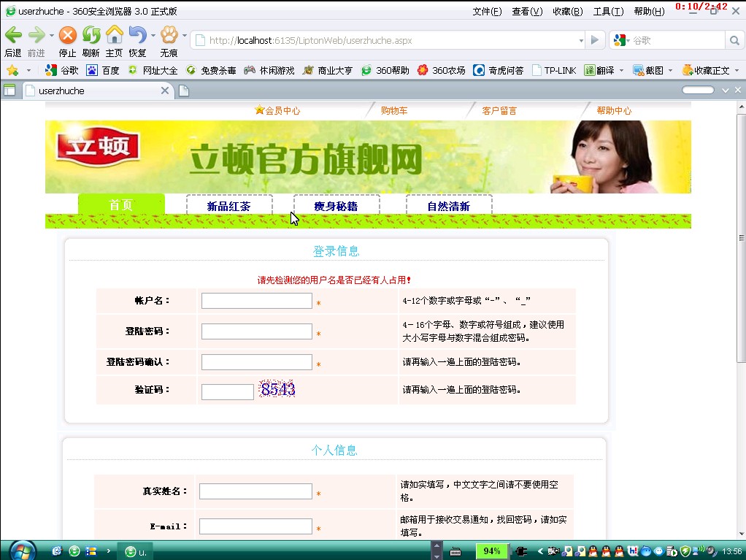Open the 奇虎问答 bookmark
The image size is (746, 560).
coord(499,71)
